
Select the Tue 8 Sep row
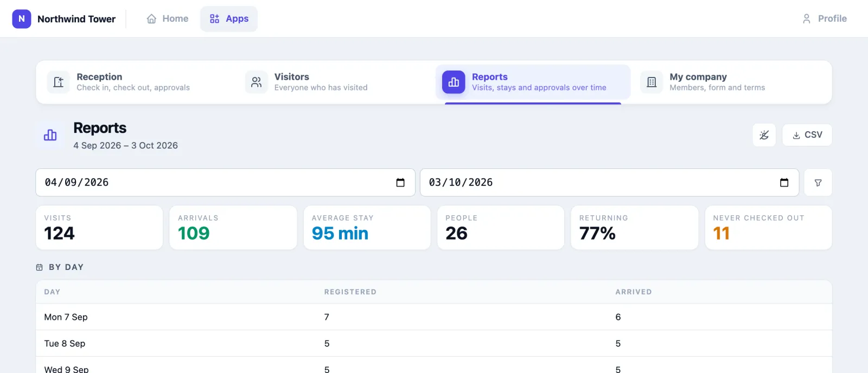pyautogui.click(x=434, y=344)
